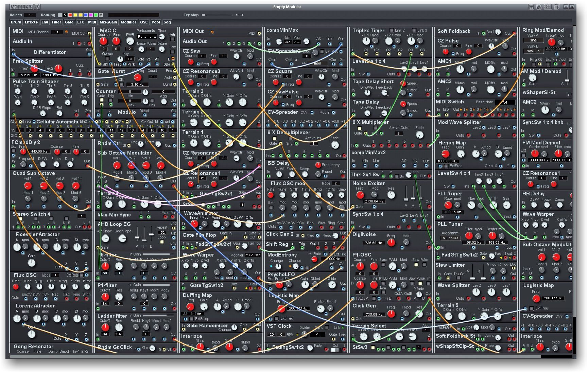The height and width of the screenshot is (372, 588).
Task: Click Soft Foldback Out jack
Action: point(514,33)
